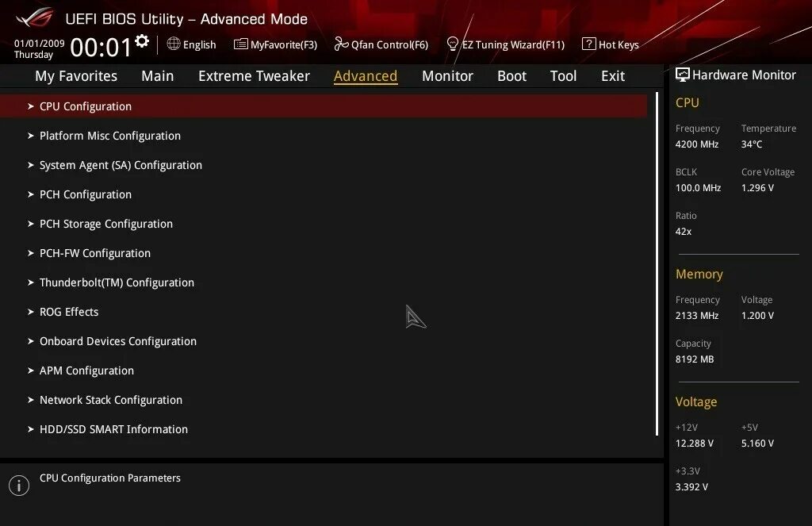Click the memory frequency 2133 MHz

[x=697, y=316]
